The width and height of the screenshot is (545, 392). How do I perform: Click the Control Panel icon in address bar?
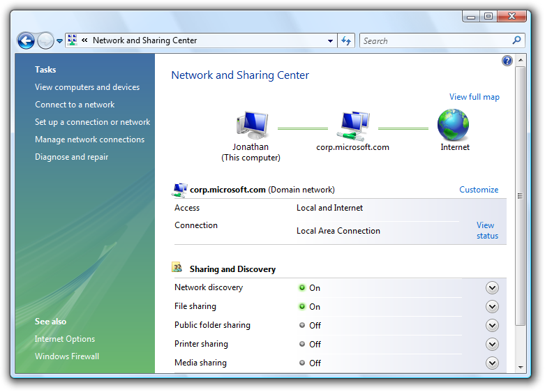(73, 40)
